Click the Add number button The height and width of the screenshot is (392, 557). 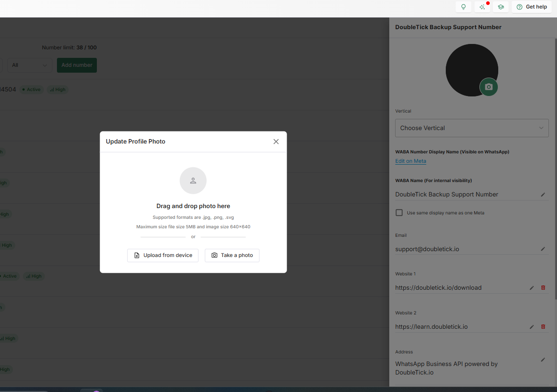77,65
